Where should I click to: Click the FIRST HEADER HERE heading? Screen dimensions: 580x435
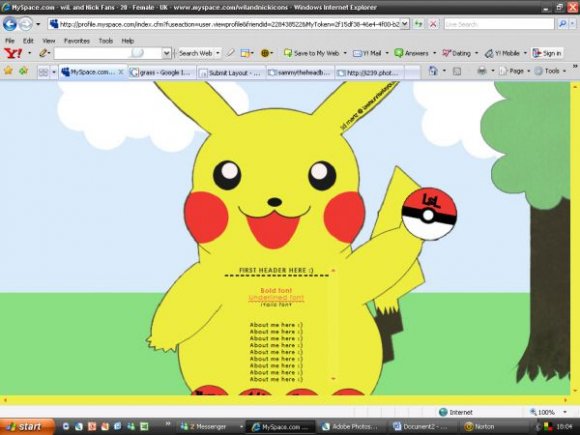click(x=276, y=270)
